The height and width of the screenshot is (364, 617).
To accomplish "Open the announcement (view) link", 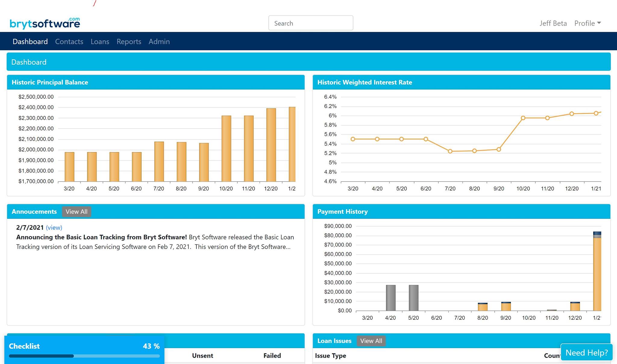I will [x=54, y=228].
